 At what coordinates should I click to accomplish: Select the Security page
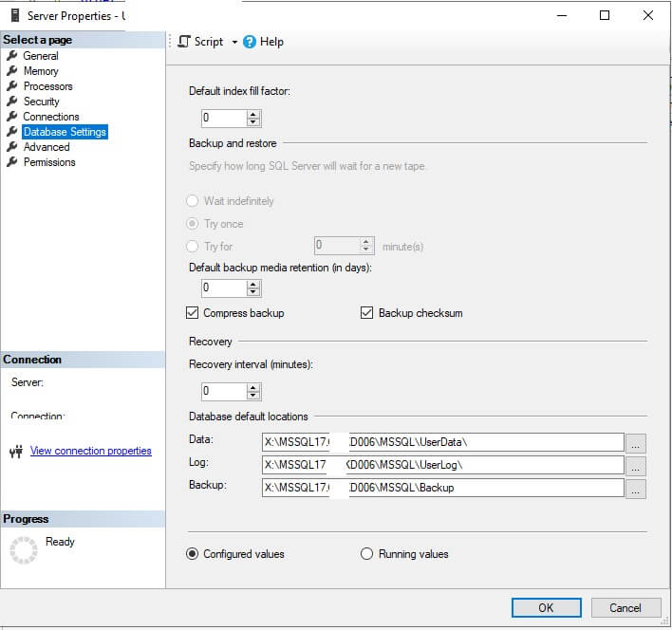[41, 102]
